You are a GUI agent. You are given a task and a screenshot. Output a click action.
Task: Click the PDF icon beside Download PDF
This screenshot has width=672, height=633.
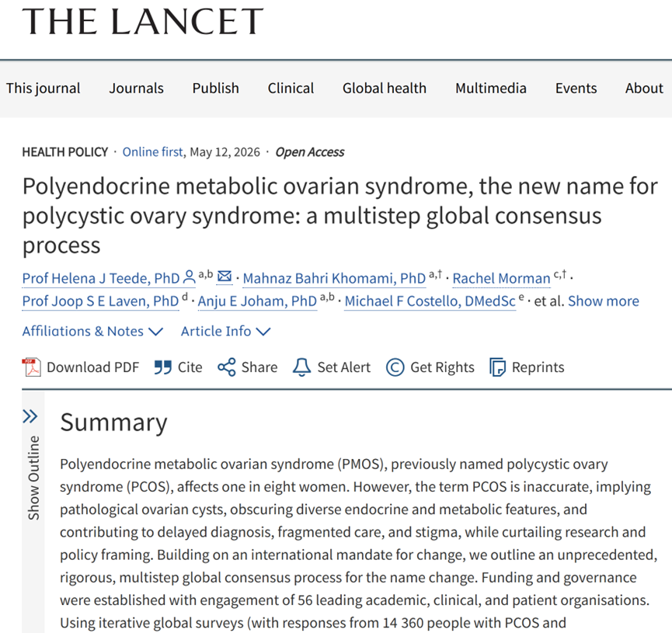click(31, 367)
